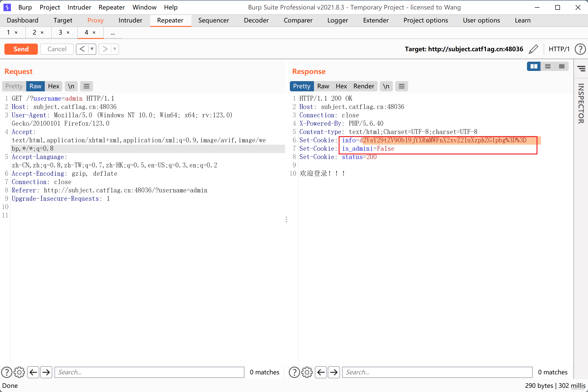Image resolution: width=588 pixels, height=392 pixels.
Task: Switch Response view to Render
Action: pyautogui.click(x=364, y=86)
